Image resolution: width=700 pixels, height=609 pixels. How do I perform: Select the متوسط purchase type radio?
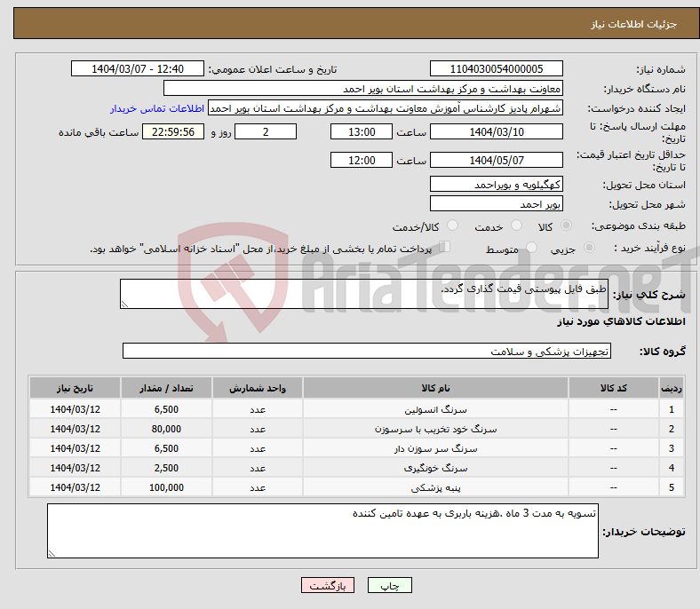coord(532,247)
